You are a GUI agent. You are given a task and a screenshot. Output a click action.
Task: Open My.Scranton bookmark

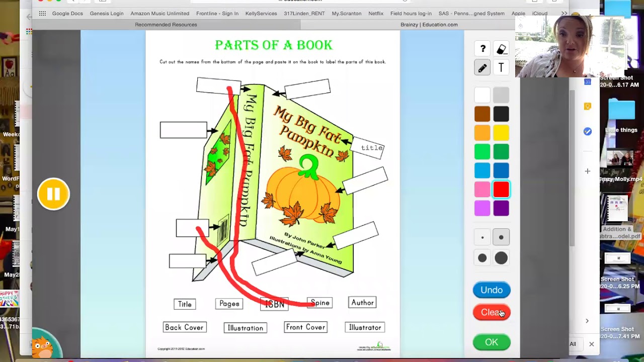click(347, 14)
